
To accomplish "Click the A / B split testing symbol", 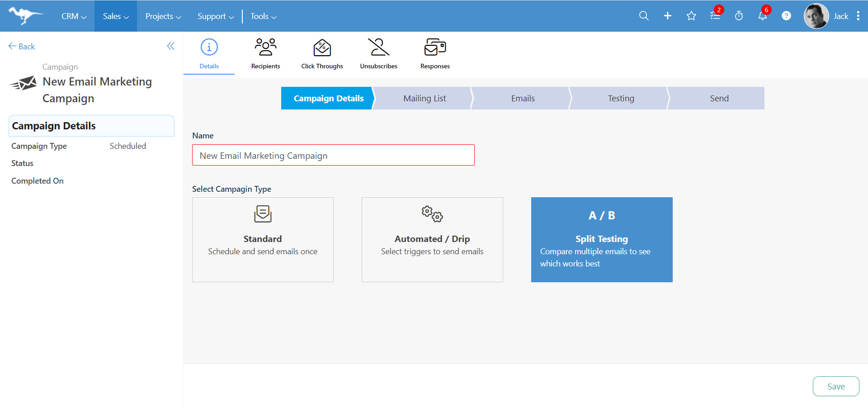I will click(602, 216).
